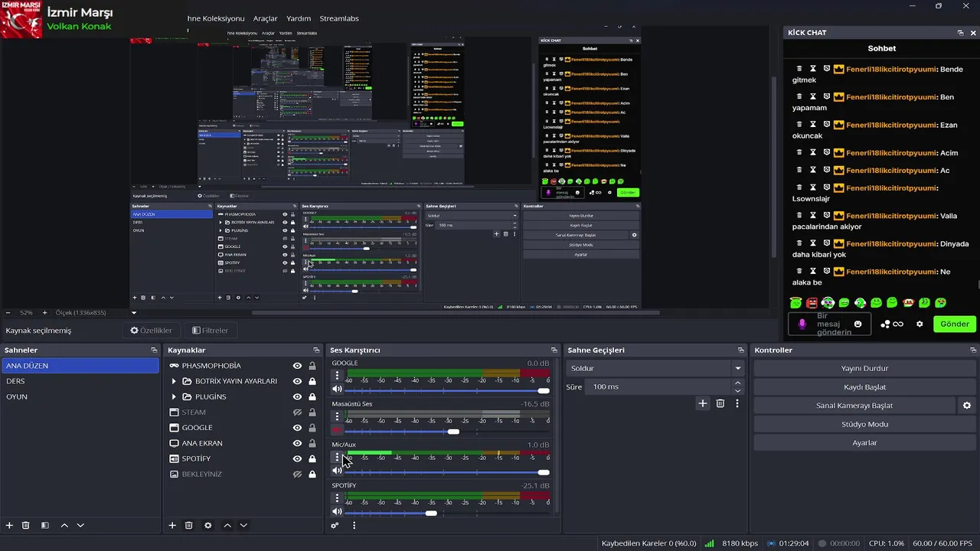The width and height of the screenshot is (980, 551).
Task: Open source properties gear in Kaynaklar
Action: coord(208,526)
